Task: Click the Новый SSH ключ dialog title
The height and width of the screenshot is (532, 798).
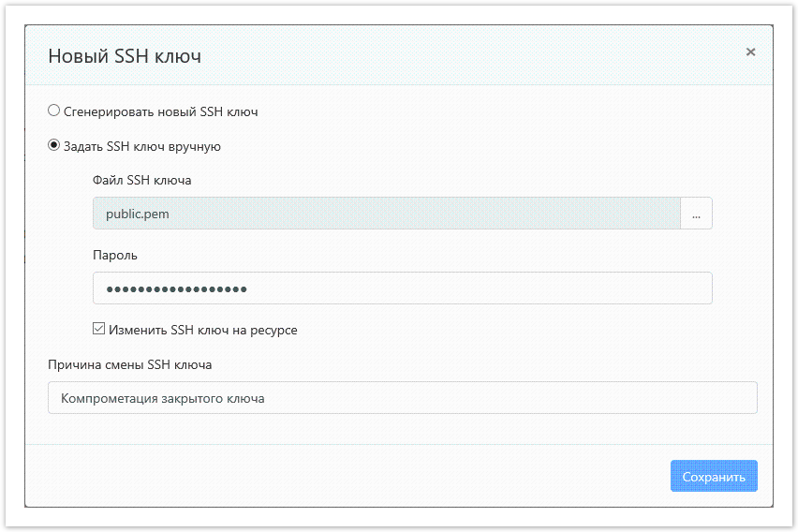Action: click(x=125, y=56)
